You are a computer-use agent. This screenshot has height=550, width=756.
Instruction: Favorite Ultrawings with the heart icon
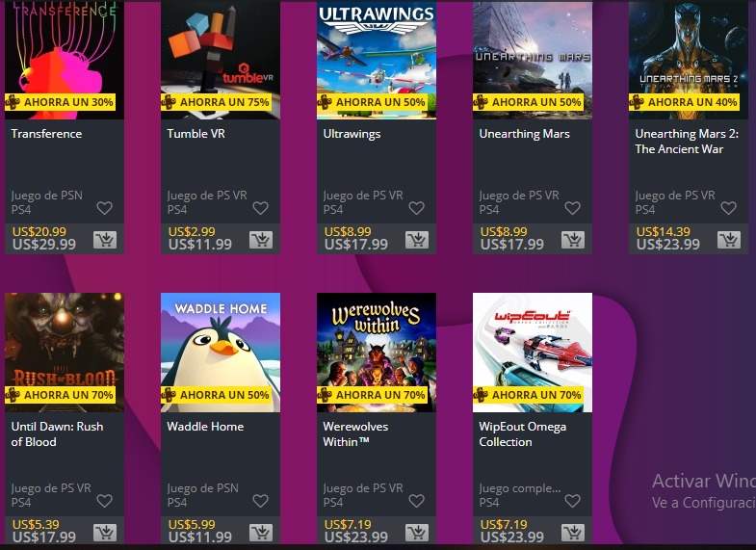click(x=417, y=208)
